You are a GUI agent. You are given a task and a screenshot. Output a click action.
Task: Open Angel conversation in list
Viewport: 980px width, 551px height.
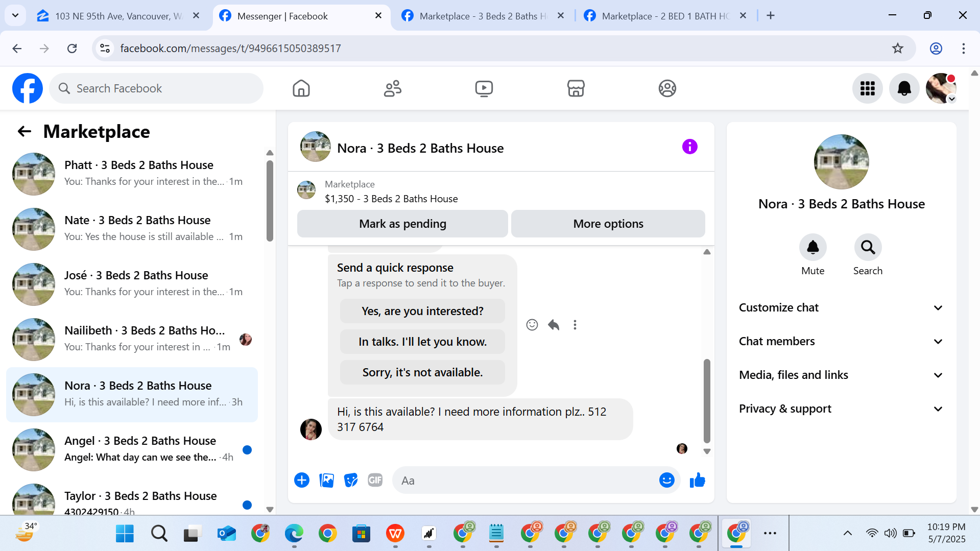(132, 450)
